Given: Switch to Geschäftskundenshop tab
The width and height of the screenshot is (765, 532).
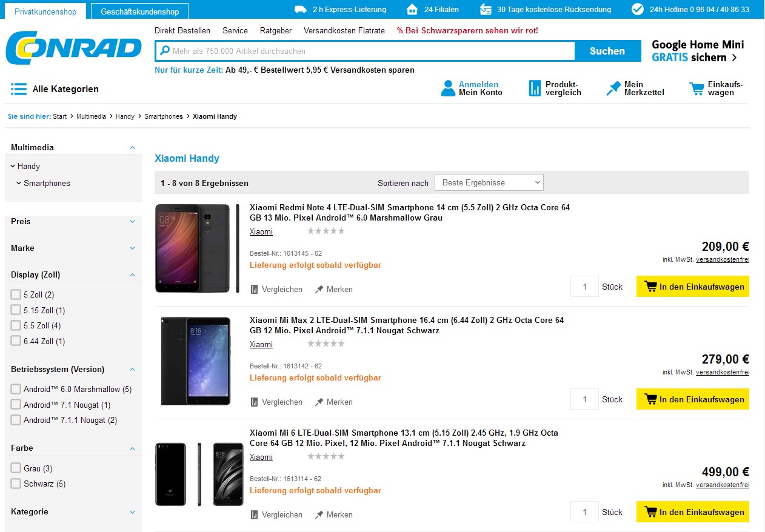Looking at the screenshot, I should point(139,12).
